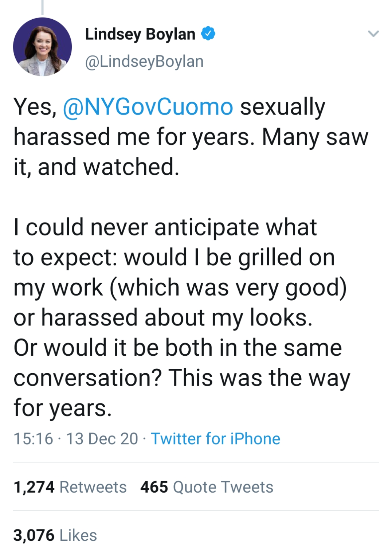Click the blue verified badge icon

coord(208,34)
